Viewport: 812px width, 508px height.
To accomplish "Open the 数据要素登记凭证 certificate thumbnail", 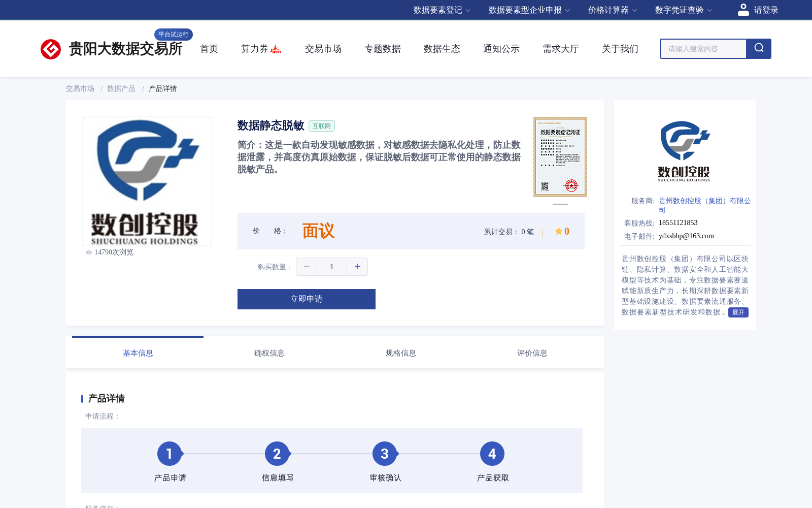I will coord(560,157).
